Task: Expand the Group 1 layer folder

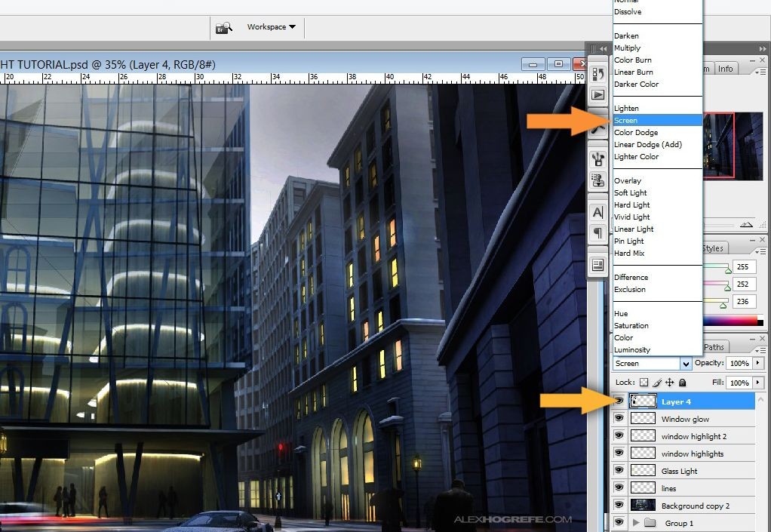Action: (x=635, y=523)
